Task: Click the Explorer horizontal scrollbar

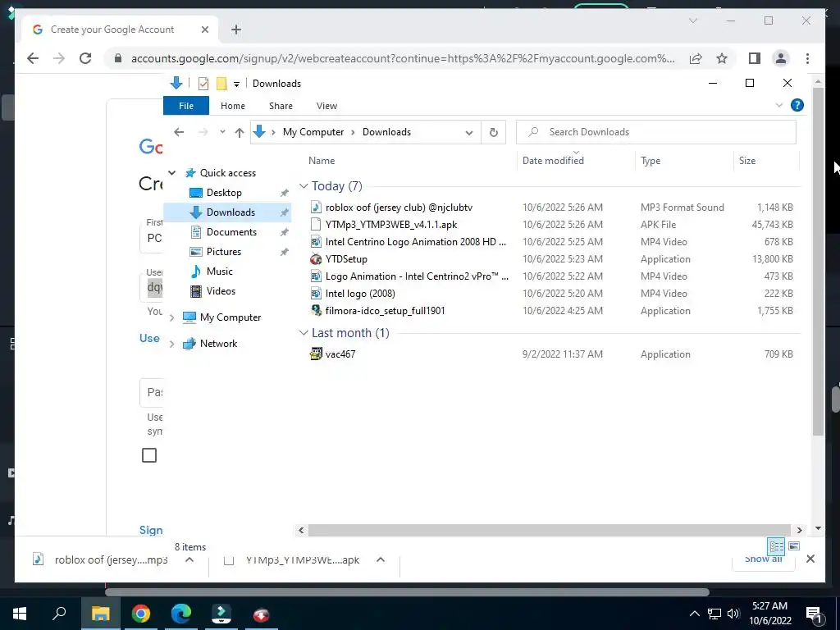Action: [550, 531]
